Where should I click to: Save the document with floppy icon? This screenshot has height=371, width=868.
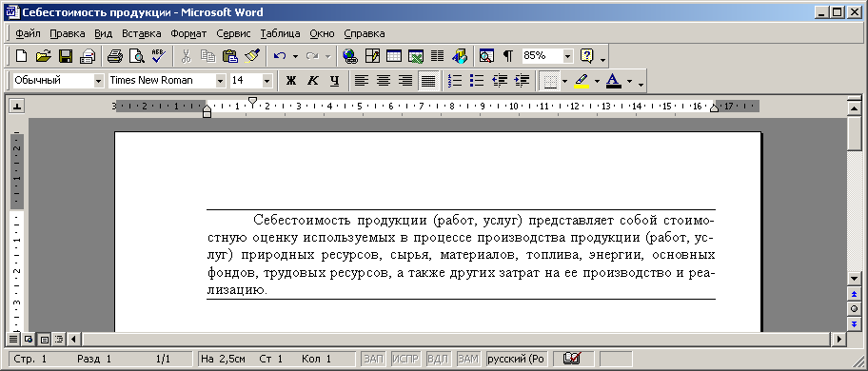[x=66, y=56]
